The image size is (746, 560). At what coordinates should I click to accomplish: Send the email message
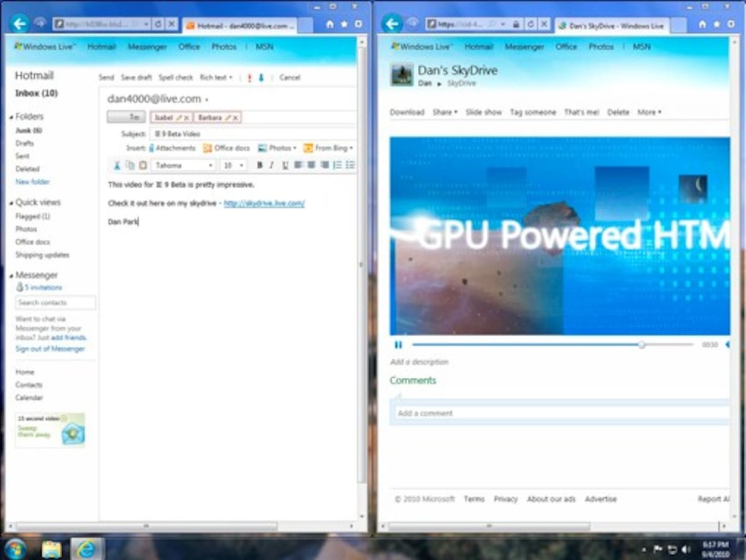(x=106, y=78)
